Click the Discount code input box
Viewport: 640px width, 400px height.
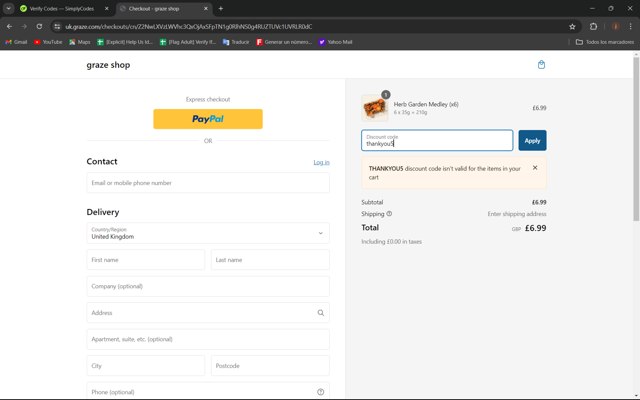[x=437, y=140]
